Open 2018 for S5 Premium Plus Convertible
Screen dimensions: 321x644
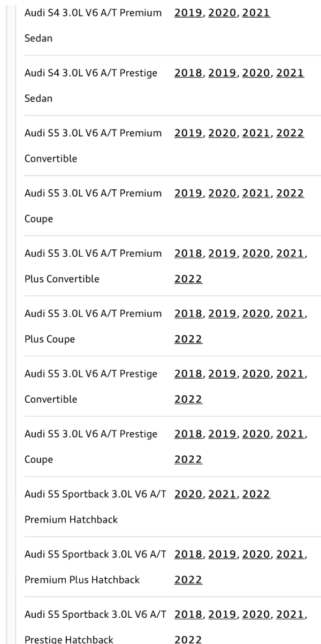(189, 253)
